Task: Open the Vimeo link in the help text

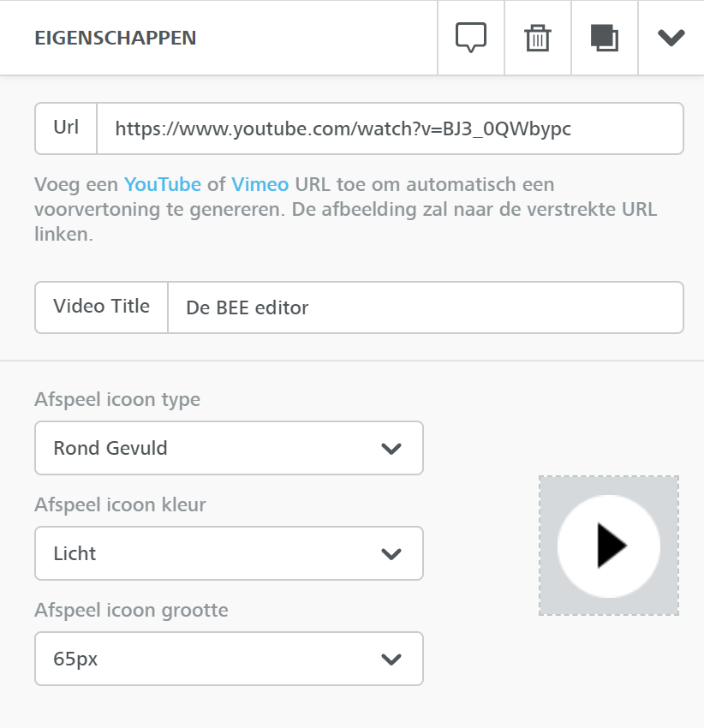Action: (x=260, y=184)
